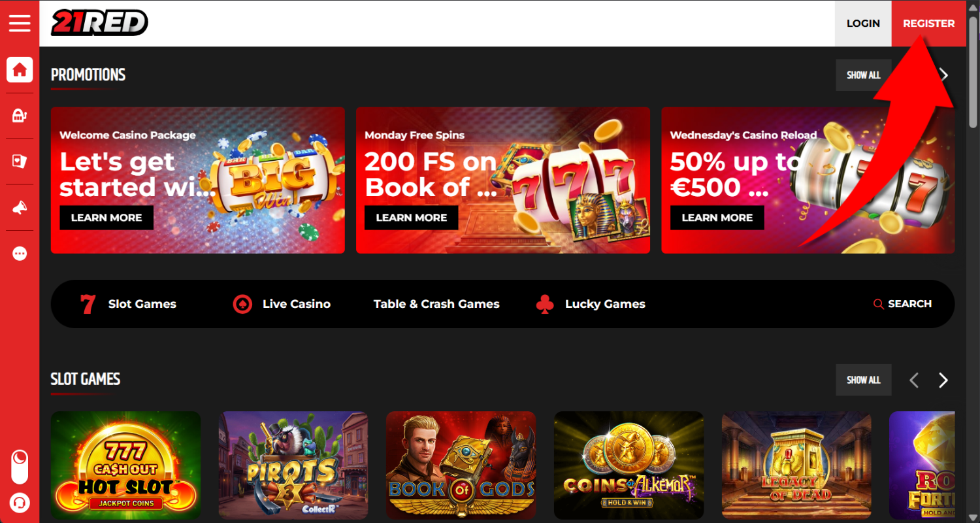Select the Live Casino category
The height and width of the screenshot is (523, 980).
coord(282,304)
